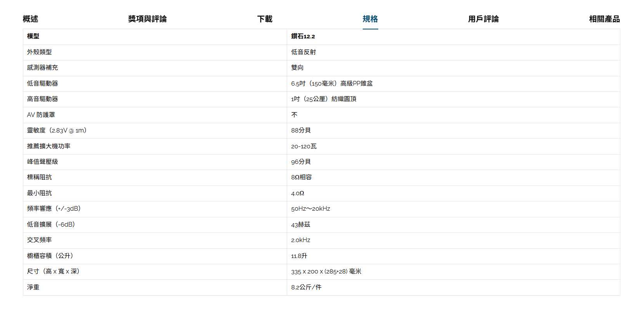
Task: Click the 96分貝 value
Action: pyautogui.click(x=301, y=162)
